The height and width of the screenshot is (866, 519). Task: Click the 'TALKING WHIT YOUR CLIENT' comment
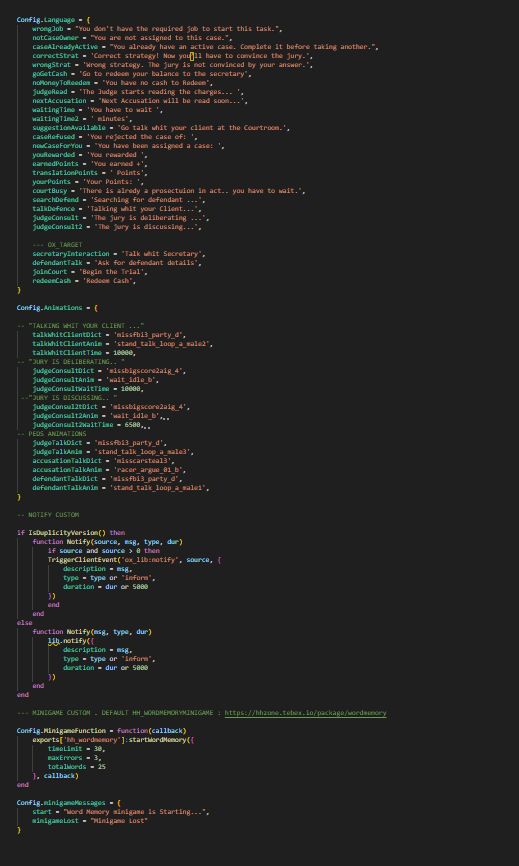tap(81, 326)
